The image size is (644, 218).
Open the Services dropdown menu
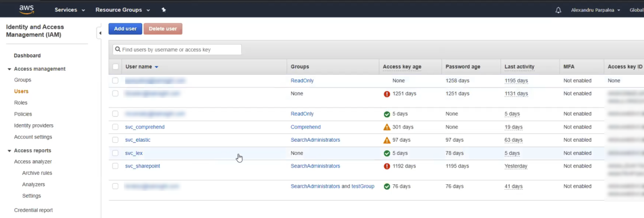coord(69,10)
